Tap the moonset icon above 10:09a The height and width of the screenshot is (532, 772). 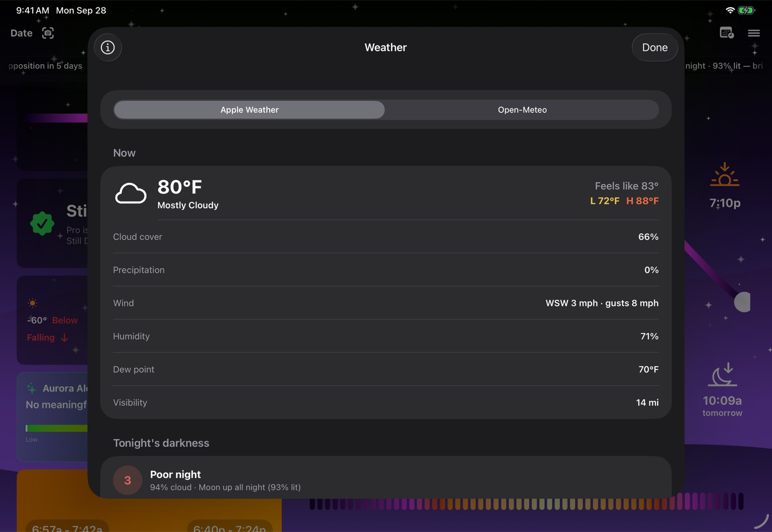pyautogui.click(x=723, y=375)
